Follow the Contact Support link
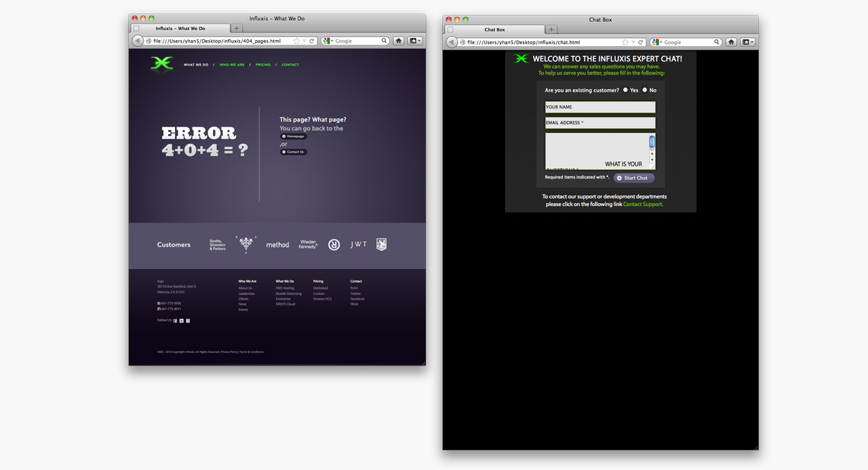Image resolution: width=868 pixels, height=470 pixels. 643,204
